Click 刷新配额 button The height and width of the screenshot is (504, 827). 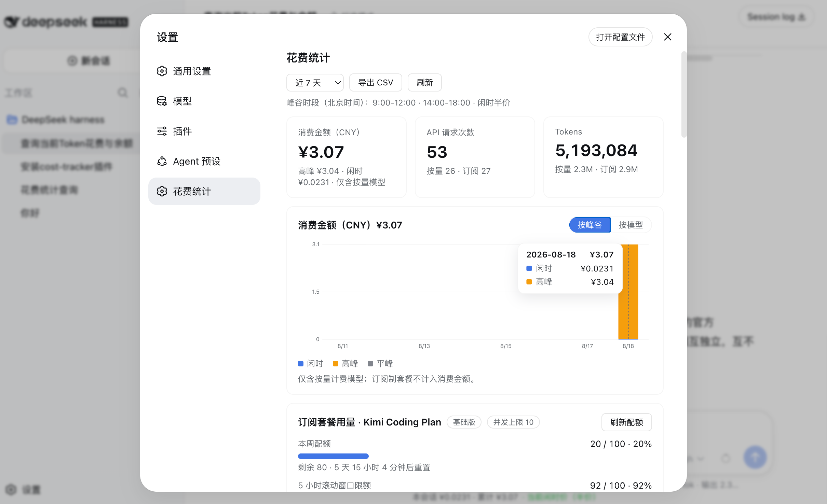coord(626,422)
